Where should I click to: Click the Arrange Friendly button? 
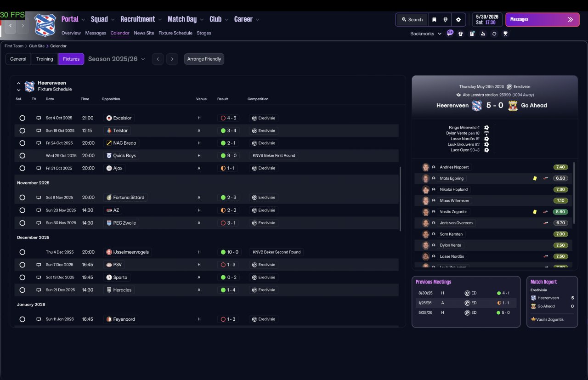click(204, 59)
